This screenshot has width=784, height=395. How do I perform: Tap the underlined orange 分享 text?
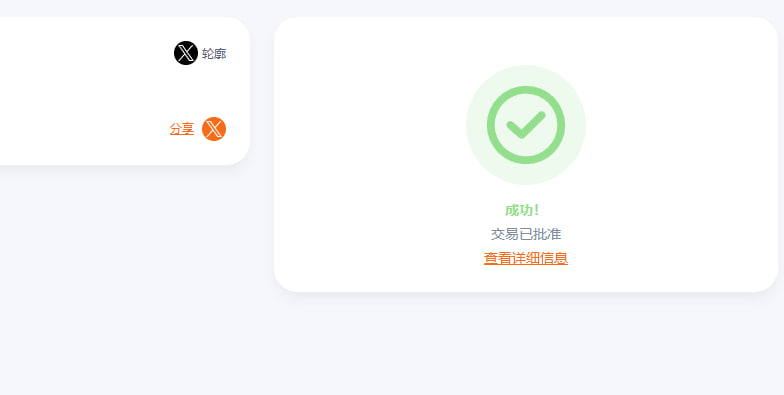pos(182,129)
